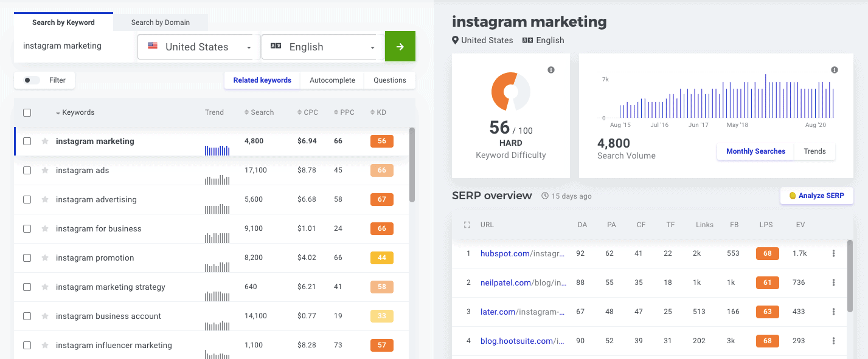The width and height of the screenshot is (868, 359).
Task: Switch to Search by Domain tab
Action: (160, 22)
